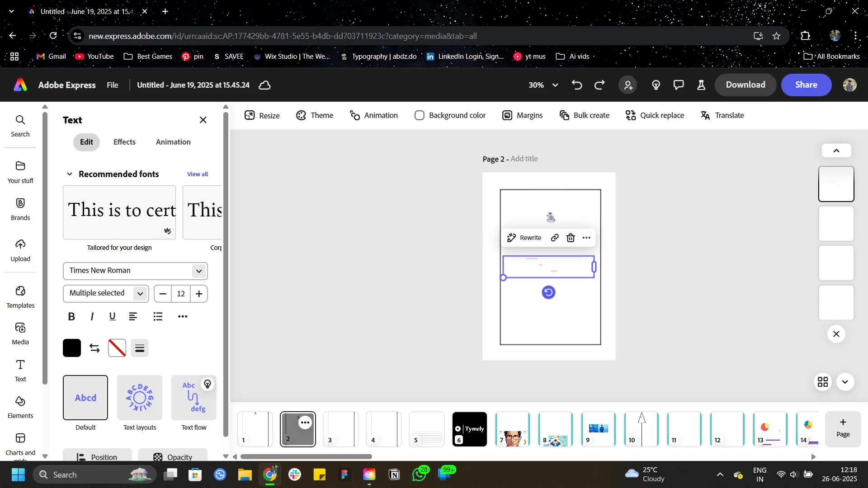Screen dimensions: 868x488
Task: Click the Download button
Action: (x=745, y=85)
